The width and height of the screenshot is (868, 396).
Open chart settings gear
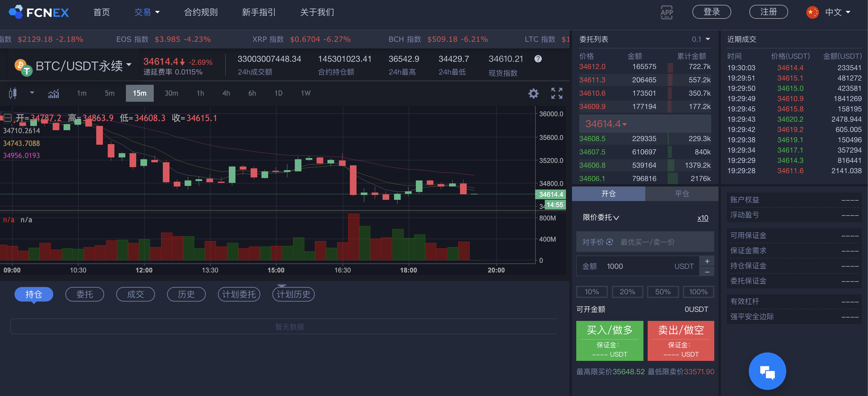point(533,93)
